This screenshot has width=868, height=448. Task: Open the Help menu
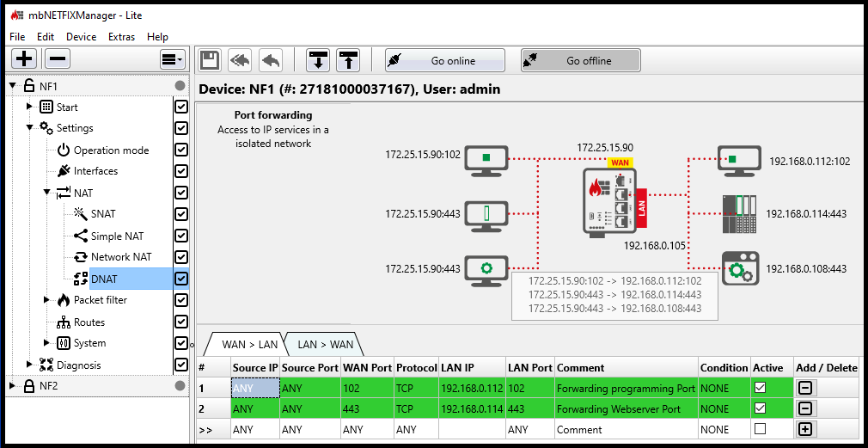click(x=157, y=37)
